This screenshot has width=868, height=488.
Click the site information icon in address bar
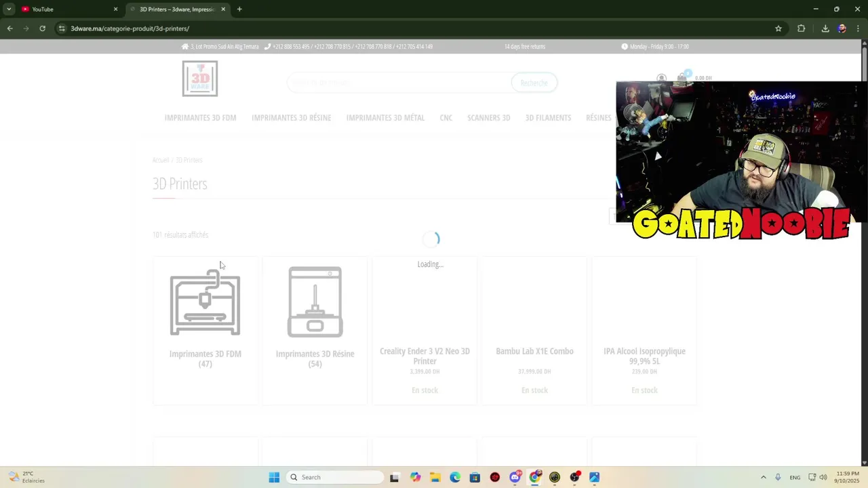[x=62, y=28]
